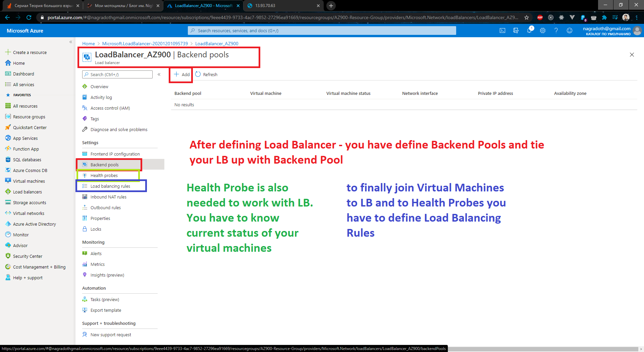Open Create a resource

point(26,52)
